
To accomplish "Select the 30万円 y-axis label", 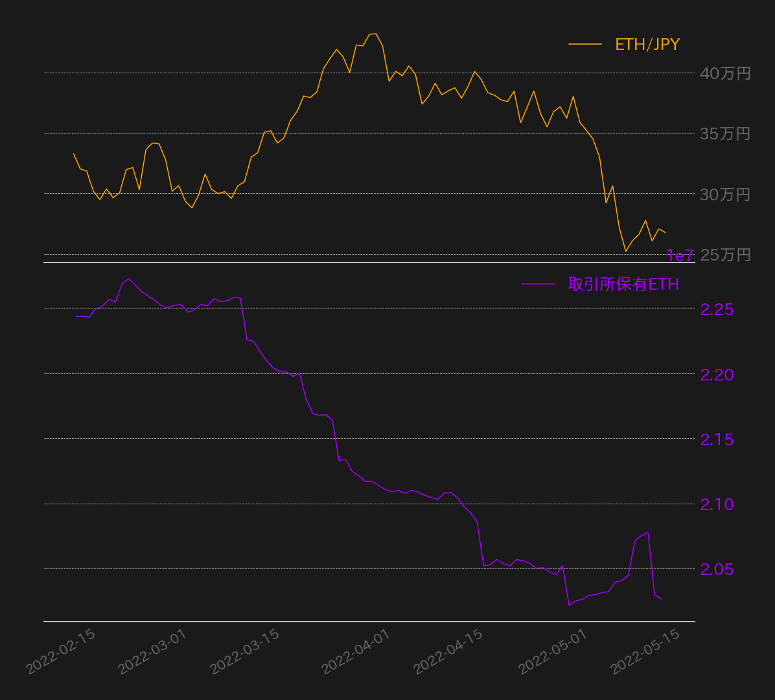I will 725,194.
